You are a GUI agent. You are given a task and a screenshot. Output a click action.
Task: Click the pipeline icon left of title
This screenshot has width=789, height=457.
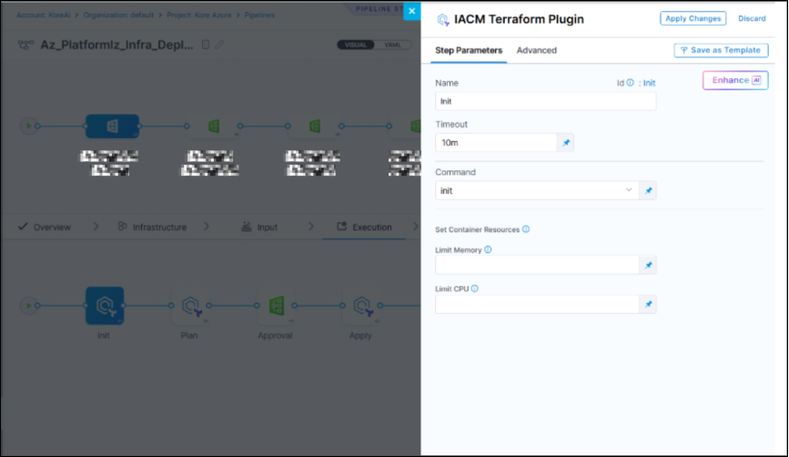26,45
